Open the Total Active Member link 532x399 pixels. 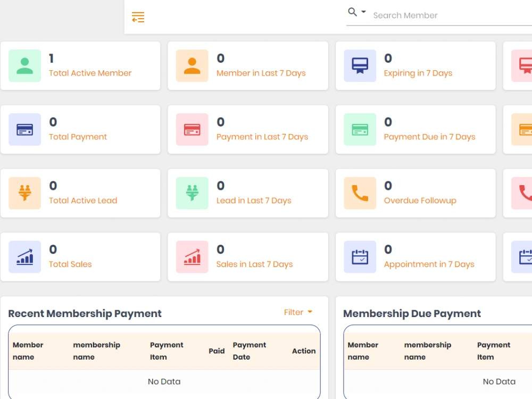[x=90, y=73]
